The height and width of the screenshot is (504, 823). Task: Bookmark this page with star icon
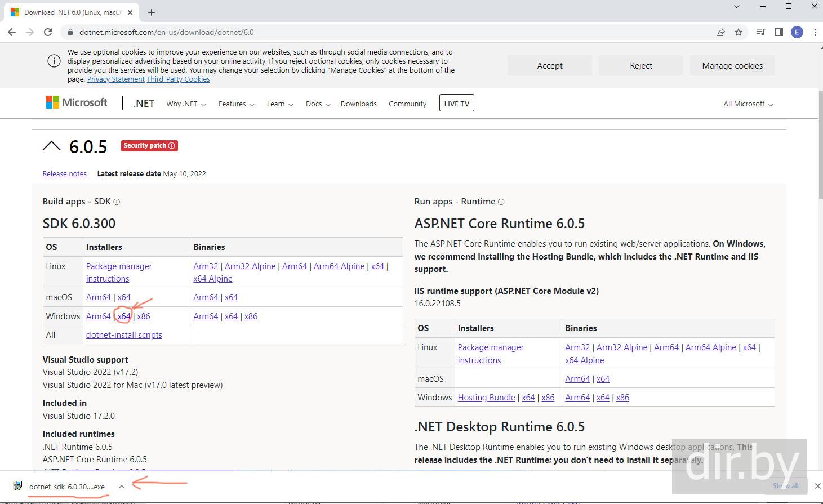739,32
